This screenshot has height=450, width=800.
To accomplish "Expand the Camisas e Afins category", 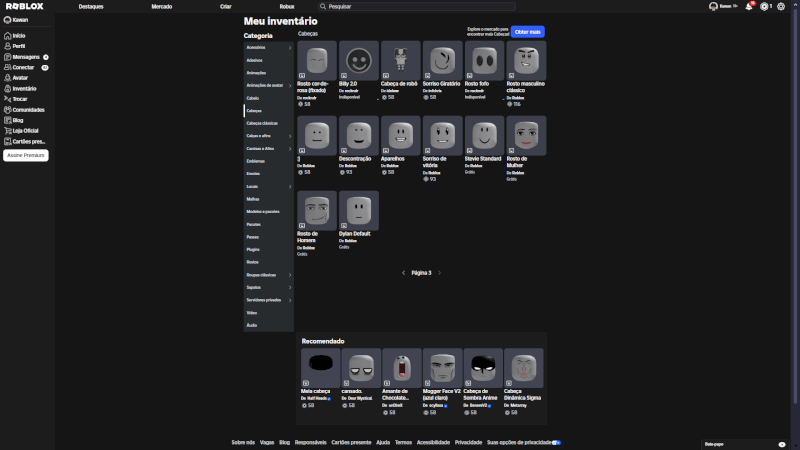I will [x=290, y=149].
